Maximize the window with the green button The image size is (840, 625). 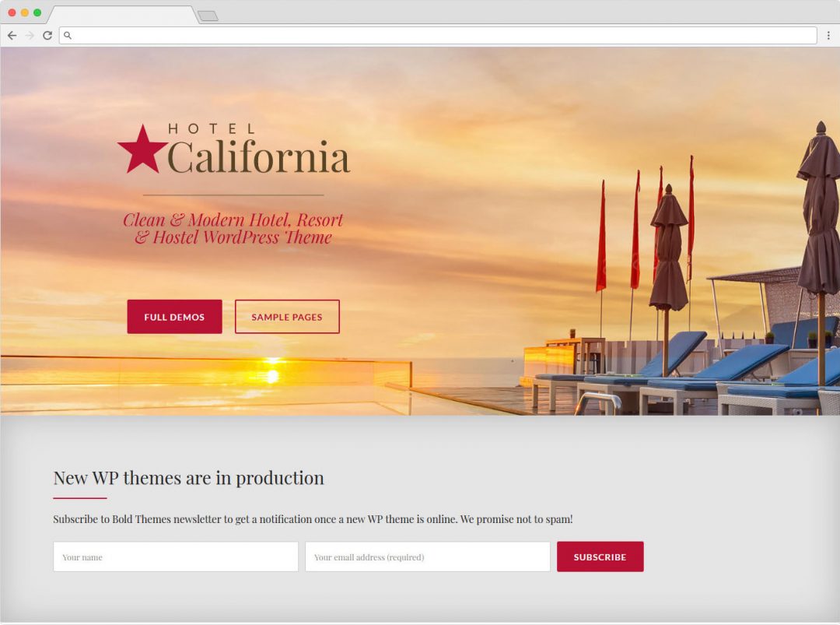pos(37,12)
